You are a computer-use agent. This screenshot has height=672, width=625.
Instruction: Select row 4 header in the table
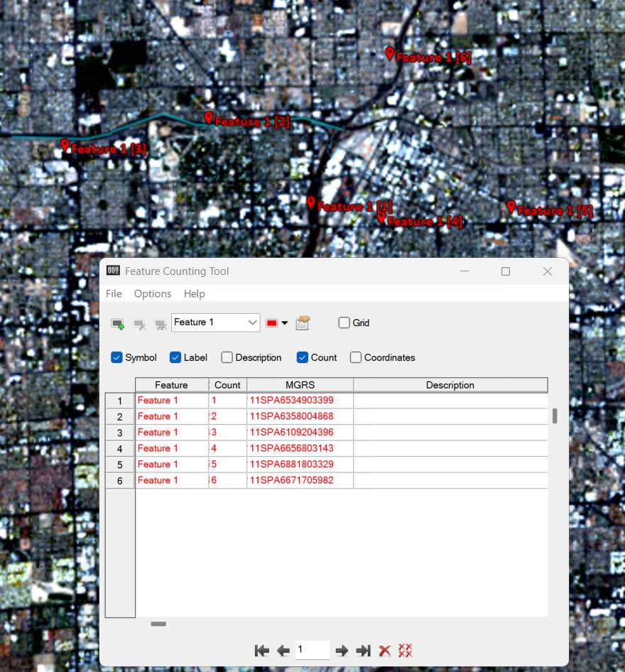coord(119,449)
